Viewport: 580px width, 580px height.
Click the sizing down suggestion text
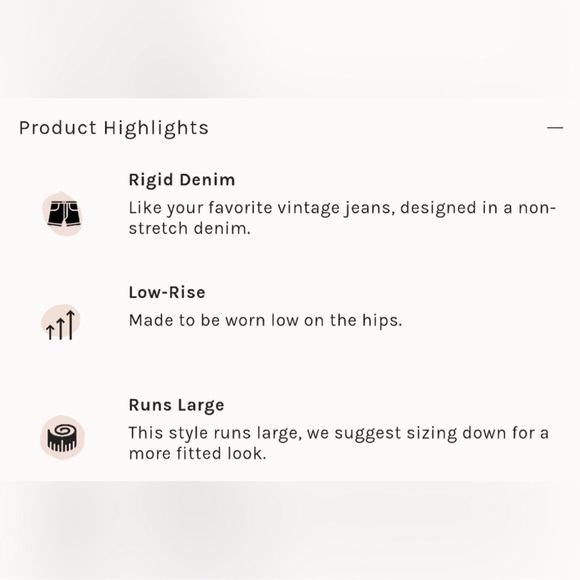tap(338, 443)
